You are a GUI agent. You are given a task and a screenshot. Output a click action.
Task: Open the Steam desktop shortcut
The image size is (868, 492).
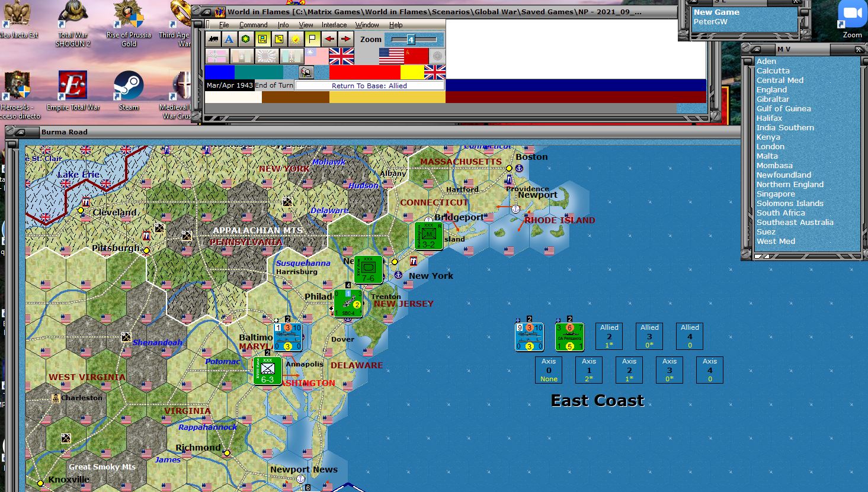pyautogui.click(x=129, y=91)
